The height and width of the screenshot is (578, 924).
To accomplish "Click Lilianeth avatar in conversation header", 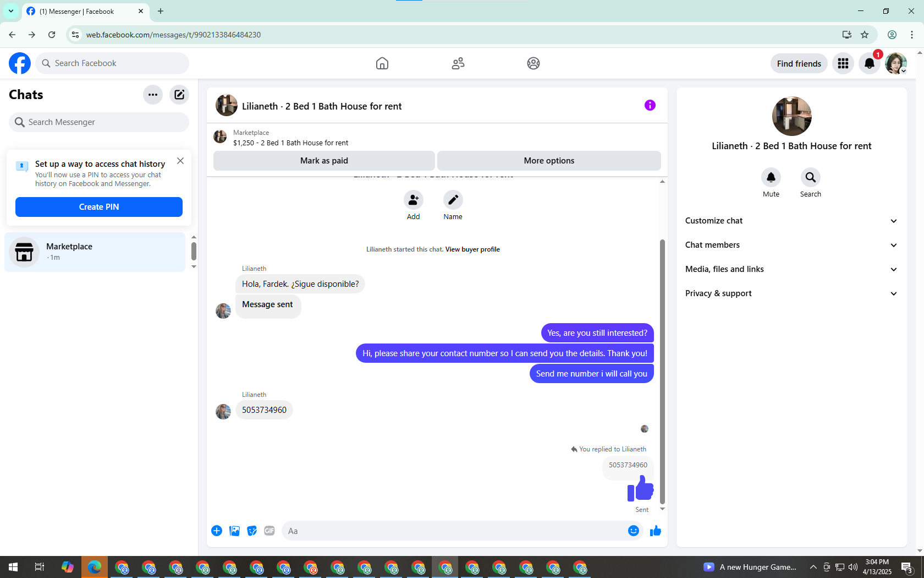I will pyautogui.click(x=227, y=105).
